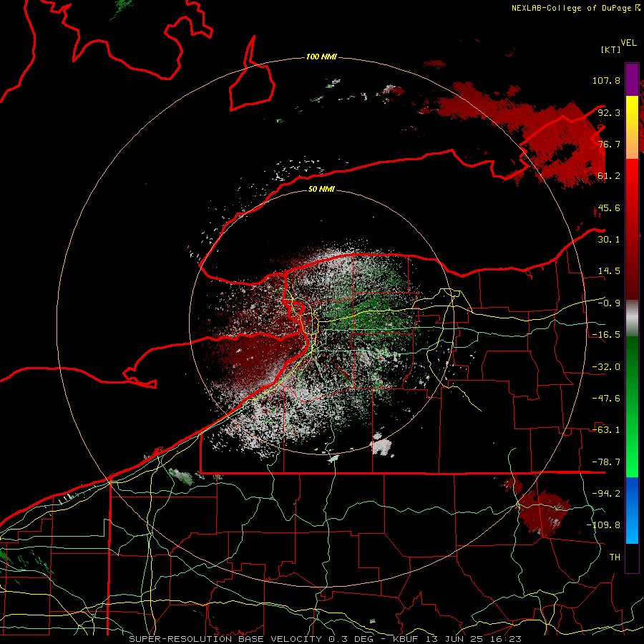Click the gray near-zero color bar segment
Screen dimensions: 644x644
(x=632, y=318)
